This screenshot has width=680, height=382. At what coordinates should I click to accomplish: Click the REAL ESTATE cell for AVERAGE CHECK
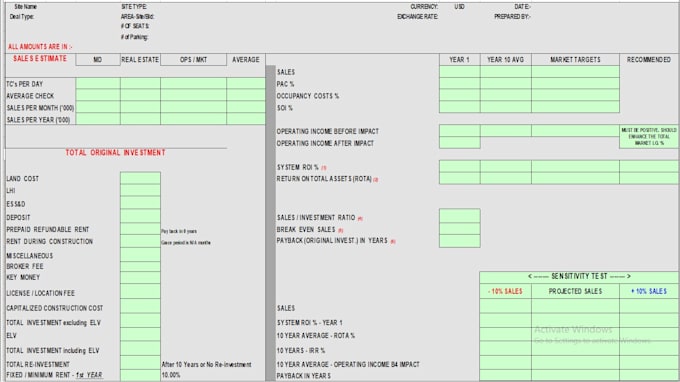coord(140,95)
